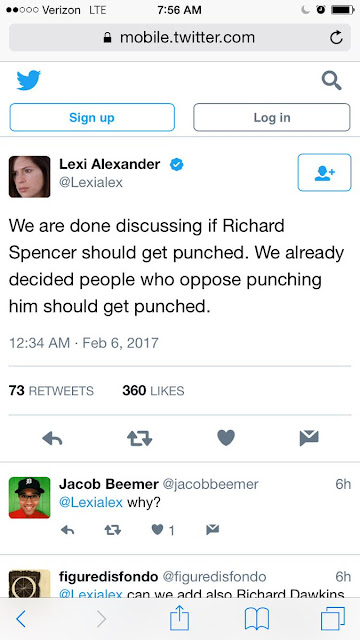Open Safari bookmarks book icon
The image size is (360, 640).
257,619
